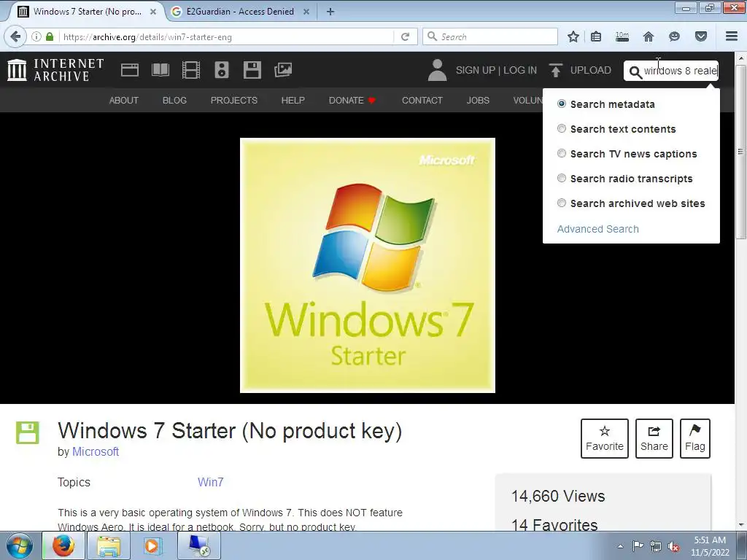
Task: Open the Microsoft creator link
Action: (x=96, y=451)
